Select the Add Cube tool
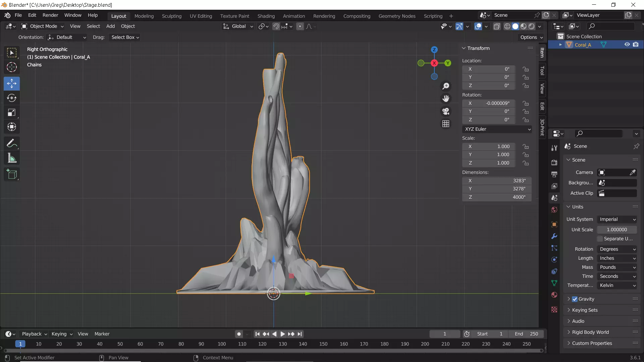Image resolution: width=644 pixels, height=362 pixels. 12,174
